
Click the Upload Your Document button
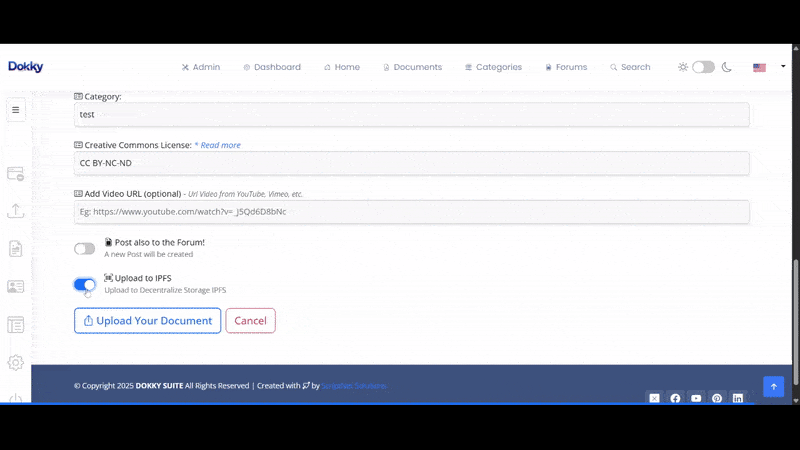tap(147, 321)
